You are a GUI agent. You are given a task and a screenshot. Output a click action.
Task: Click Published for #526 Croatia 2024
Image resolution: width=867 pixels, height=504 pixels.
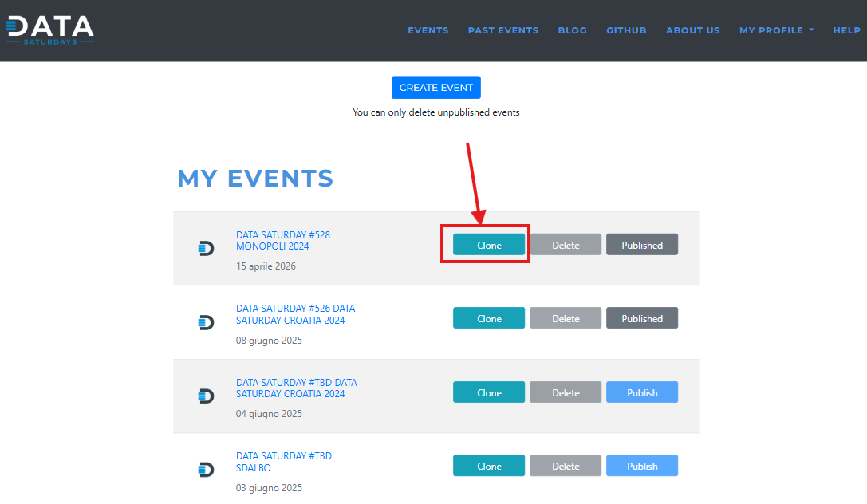point(642,318)
